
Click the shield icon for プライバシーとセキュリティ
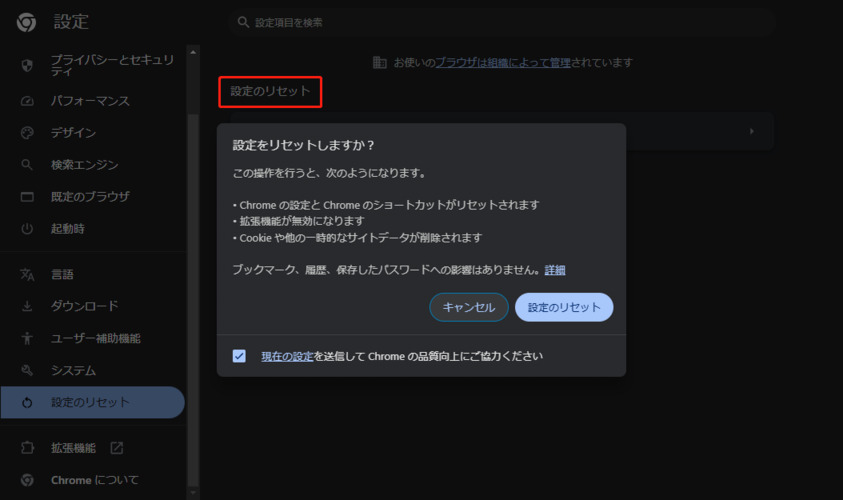[27, 66]
